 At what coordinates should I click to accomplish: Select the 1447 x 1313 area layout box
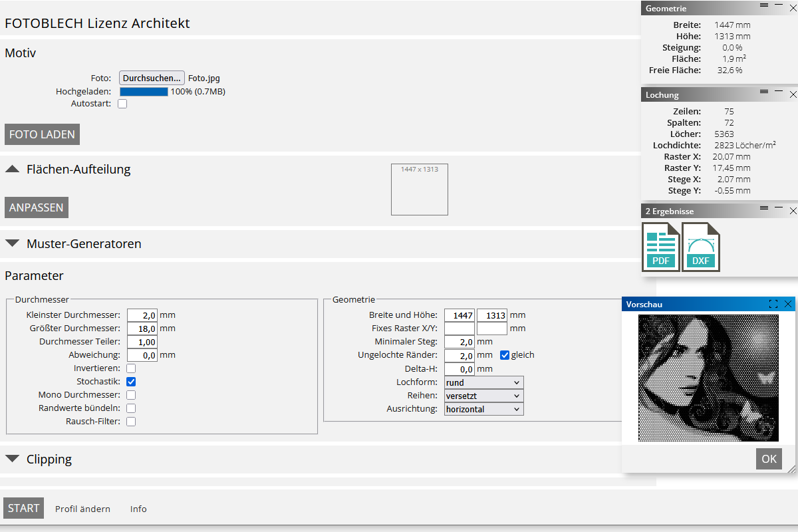point(420,190)
